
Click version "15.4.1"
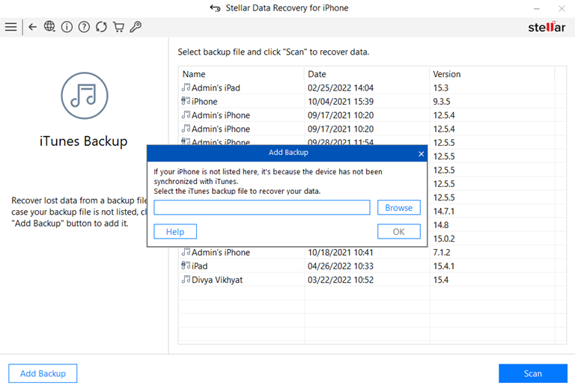point(444,266)
